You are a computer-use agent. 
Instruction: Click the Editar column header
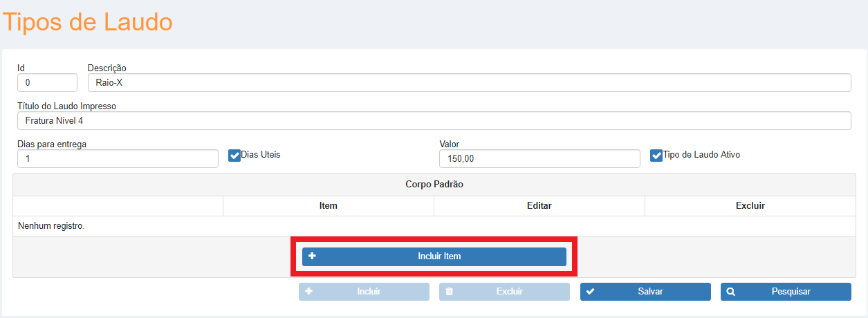coord(539,206)
